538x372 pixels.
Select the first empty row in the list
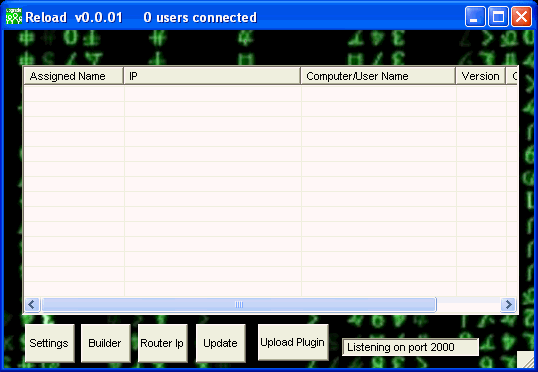[x=270, y=93]
